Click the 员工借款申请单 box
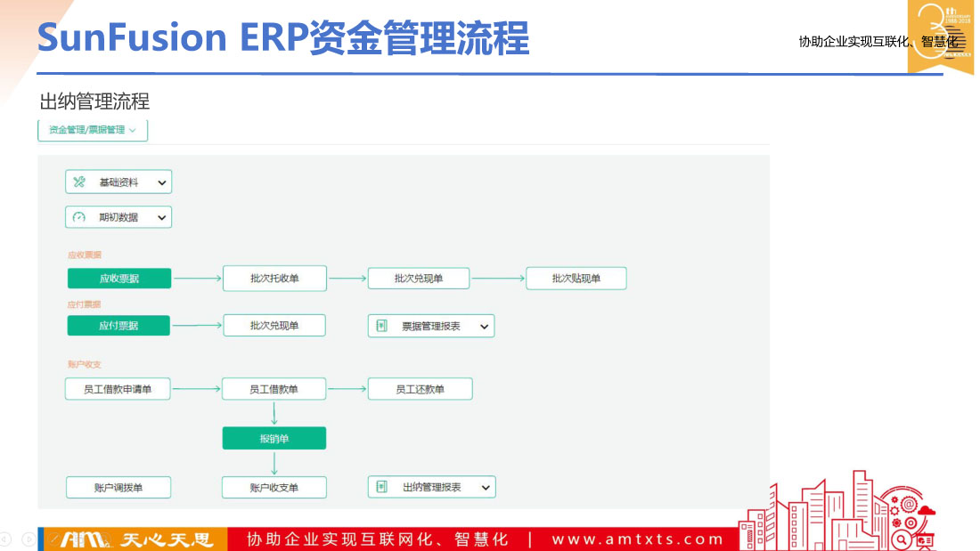 pos(118,389)
